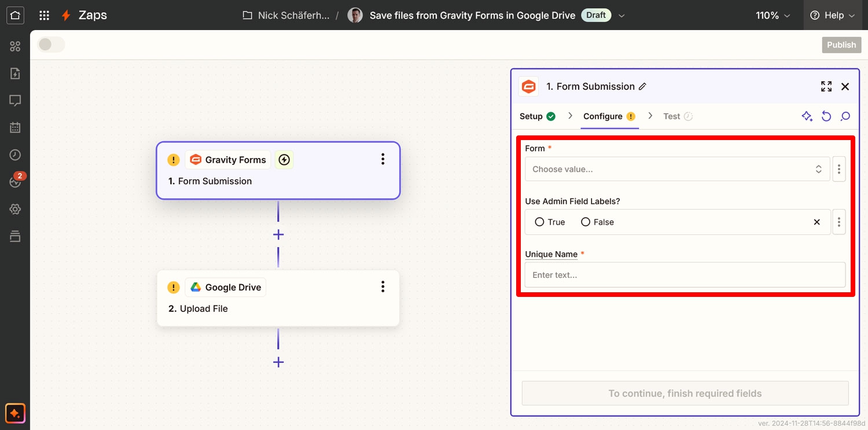Open the Zap file icon in the left sidebar
This screenshot has width=868, height=430.
tap(15, 73)
